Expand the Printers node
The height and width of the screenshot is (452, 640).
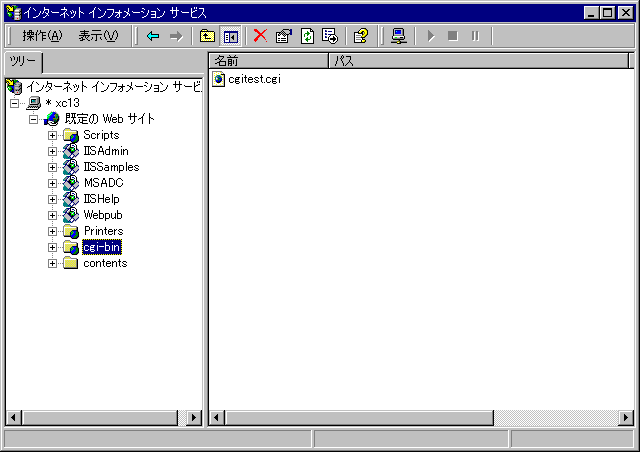(52, 232)
